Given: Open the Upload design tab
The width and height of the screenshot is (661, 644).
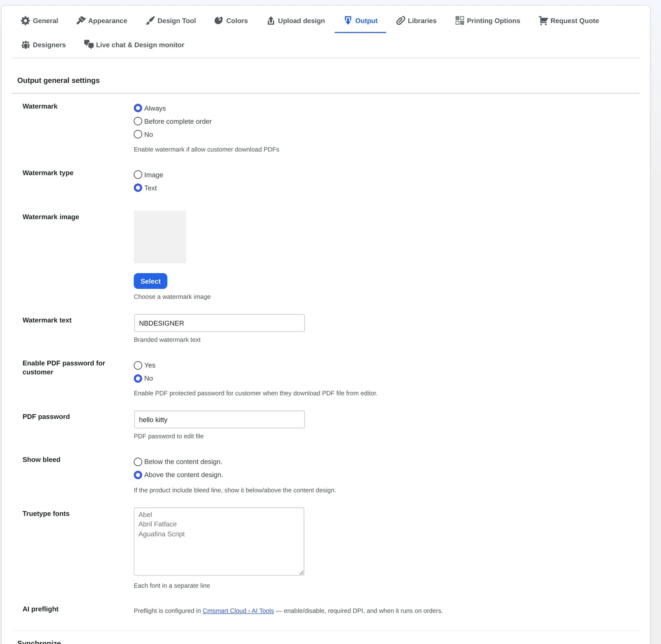Looking at the screenshot, I should 296,21.
